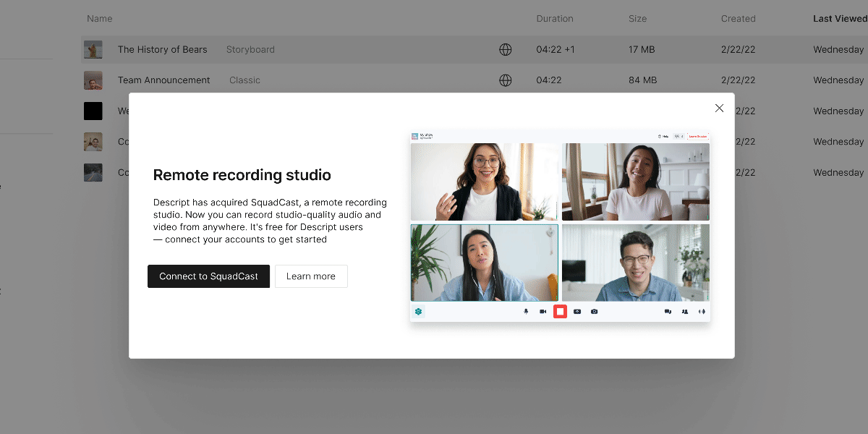The height and width of the screenshot is (434, 868).
Task: Click the Help link in the SquadCast preview
Action: click(x=663, y=136)
